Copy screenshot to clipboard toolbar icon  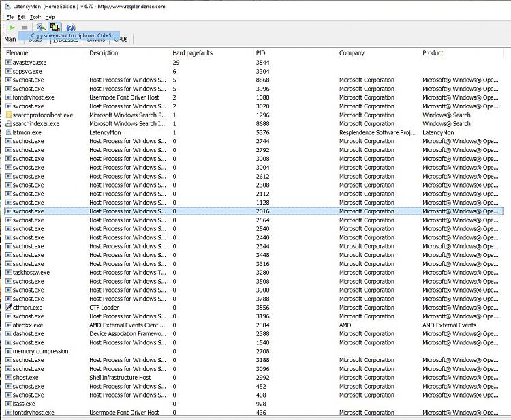[55, 27]
